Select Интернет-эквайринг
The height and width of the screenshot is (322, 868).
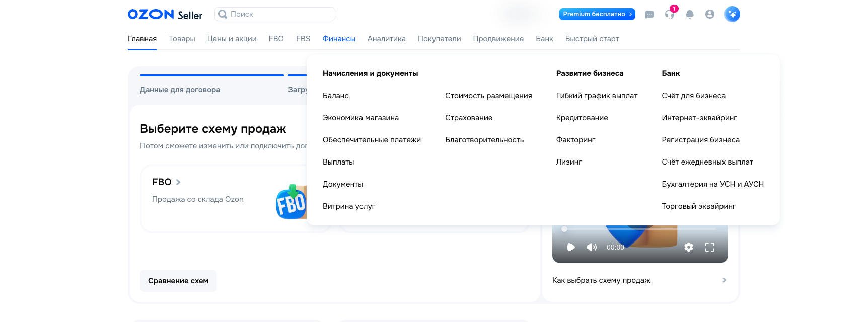pyautogui.click(x=699, y=118)
